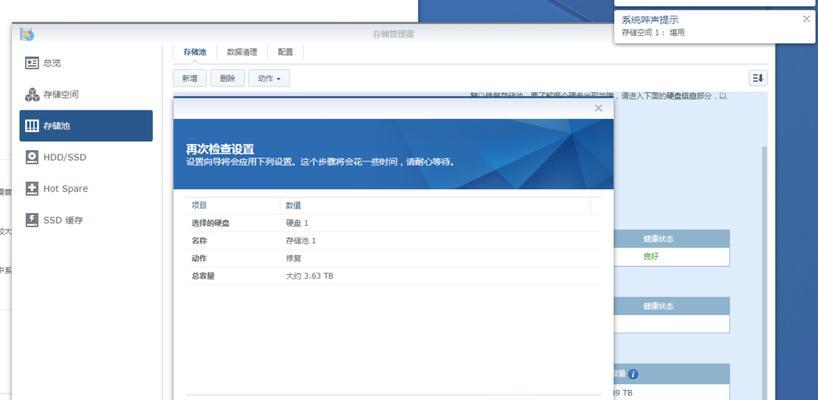818x400 pixels.
Task: Select the 硬盘 1 value
Action: pyautogui.click(x=297, y=223)
